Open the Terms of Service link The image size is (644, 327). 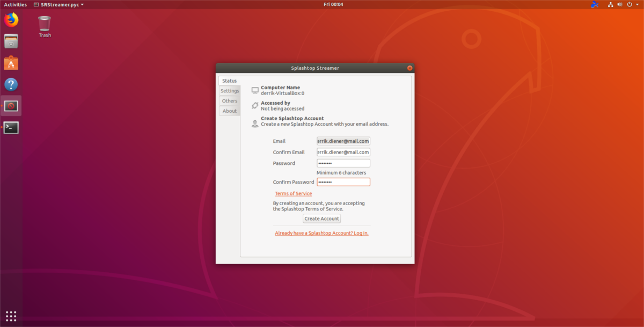pos(293,193)
